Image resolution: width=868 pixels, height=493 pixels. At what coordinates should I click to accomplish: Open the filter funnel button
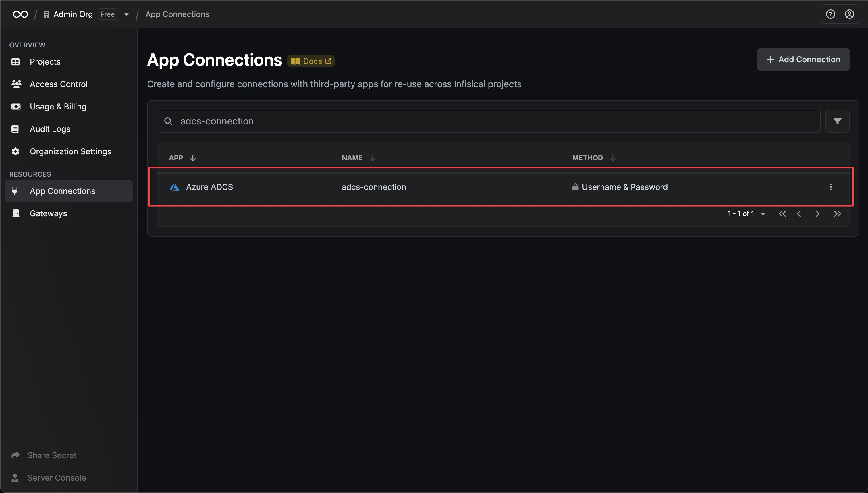coord(837,121)
